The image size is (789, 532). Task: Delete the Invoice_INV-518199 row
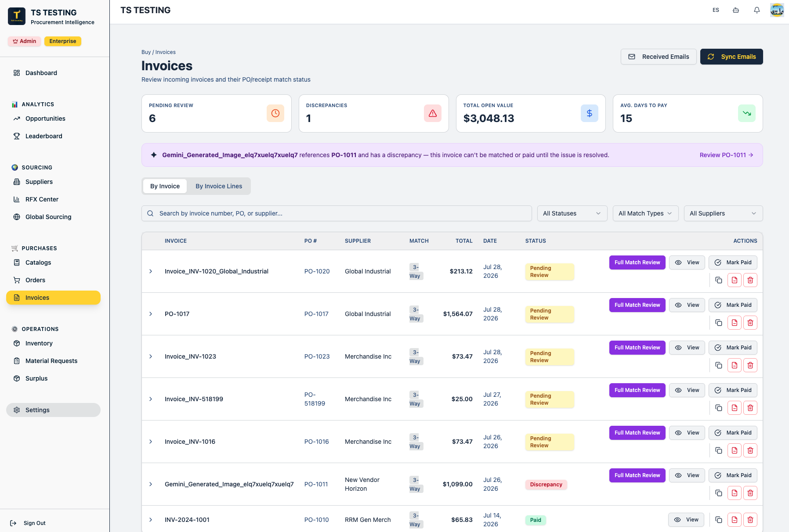750,408
